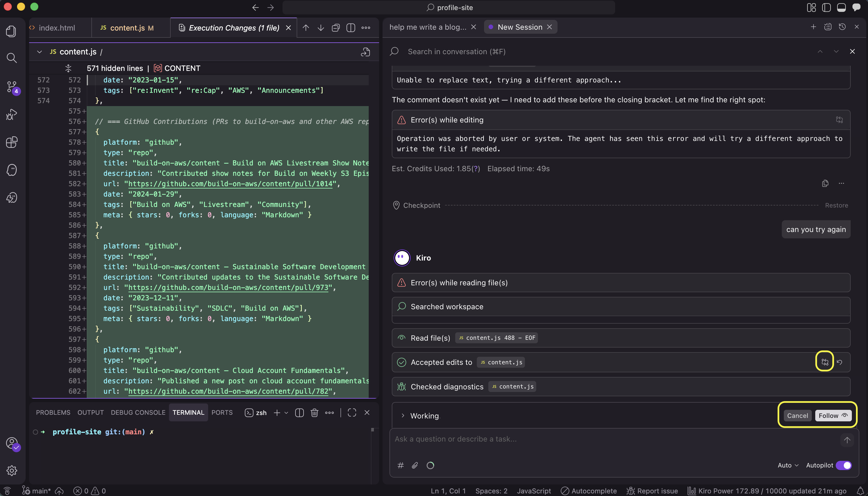This screenshot has height=496, width=868.
Task: Collapse the content.js file diff section
Action: (39, 52)
